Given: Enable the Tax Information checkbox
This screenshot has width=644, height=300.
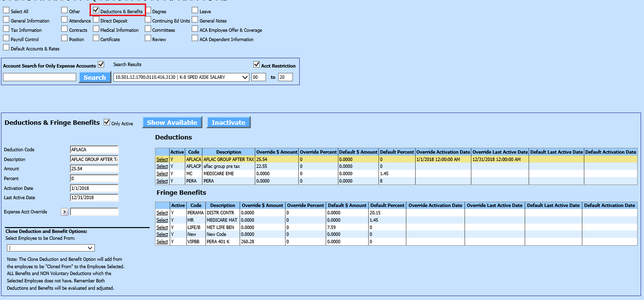Looking at the screenshot, I should click(x=6, y=29).
